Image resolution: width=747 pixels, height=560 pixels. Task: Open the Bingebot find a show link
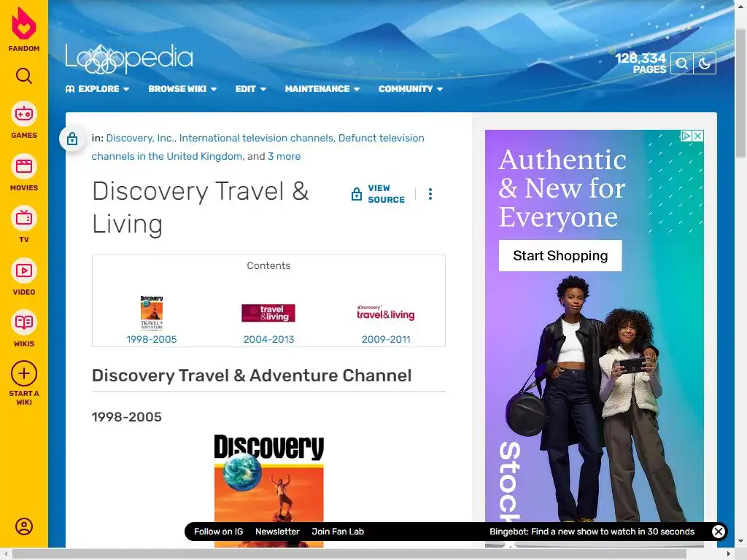point(592,532)
